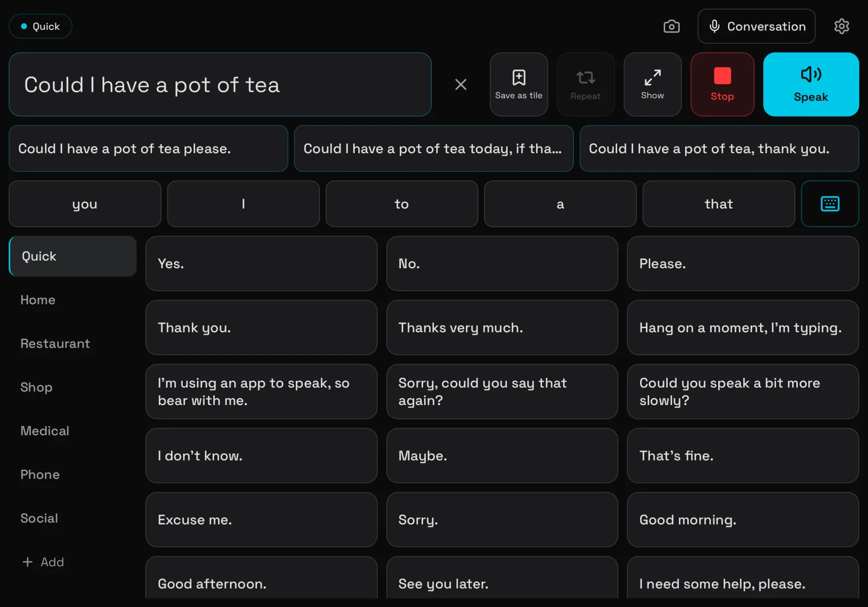Tap the 'Please.' phrase tile
Viewport: 868px width, 607px height.
(x=743, y=263)
